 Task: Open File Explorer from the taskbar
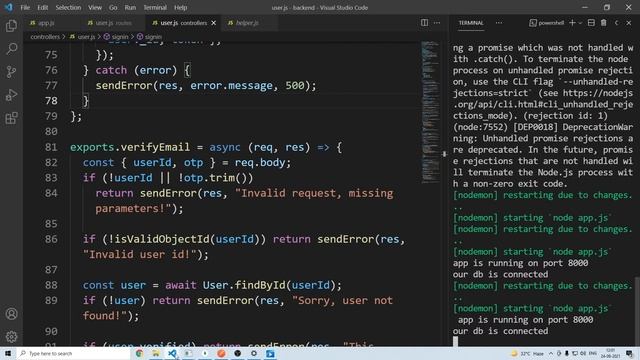tap(156, 353)
